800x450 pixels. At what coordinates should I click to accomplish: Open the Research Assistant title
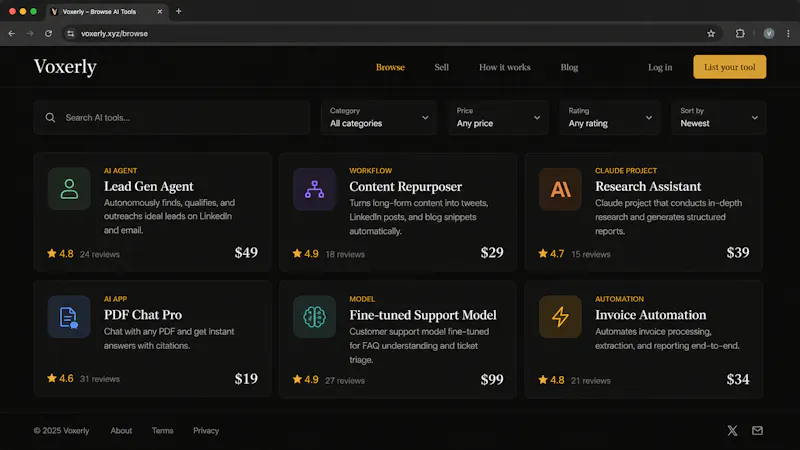[x=648, y=186]
